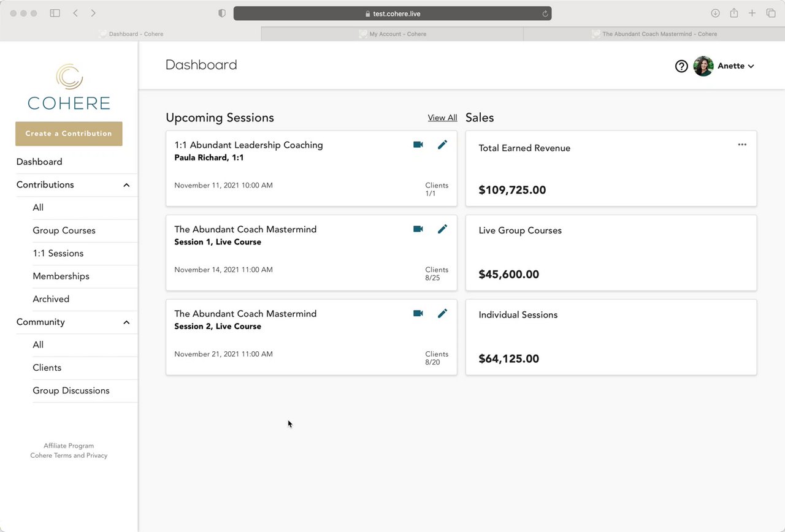The image size is (785, 532).
Task: Select Memberships in the sidebar
Action: click(x=61, y=276)
